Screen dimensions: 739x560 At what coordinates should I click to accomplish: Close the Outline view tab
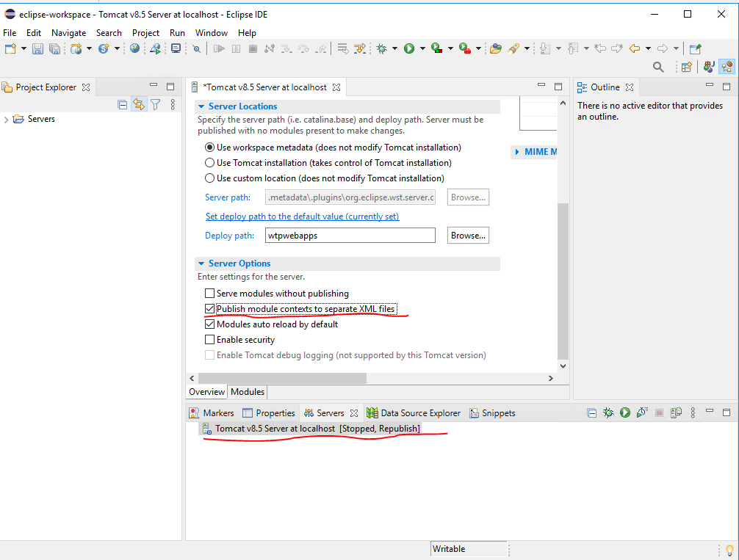click(630, 87)
